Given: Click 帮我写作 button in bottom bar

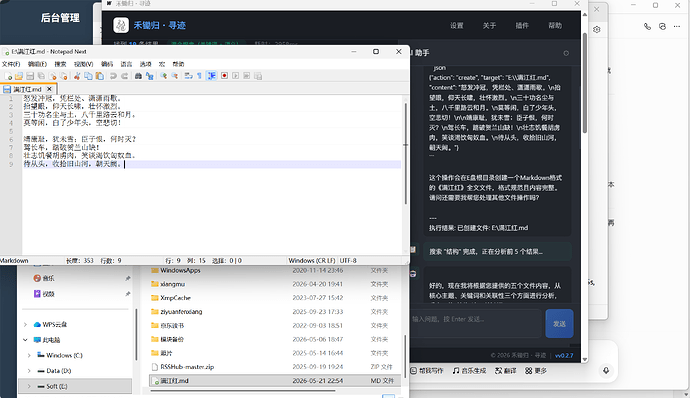Looking at the screenshot, I should [x=427, y=371].
